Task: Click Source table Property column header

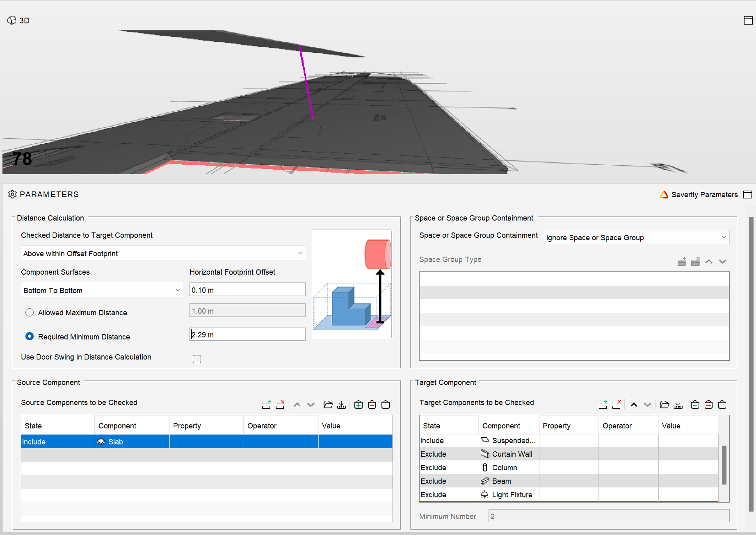Action: pos(206,426)
